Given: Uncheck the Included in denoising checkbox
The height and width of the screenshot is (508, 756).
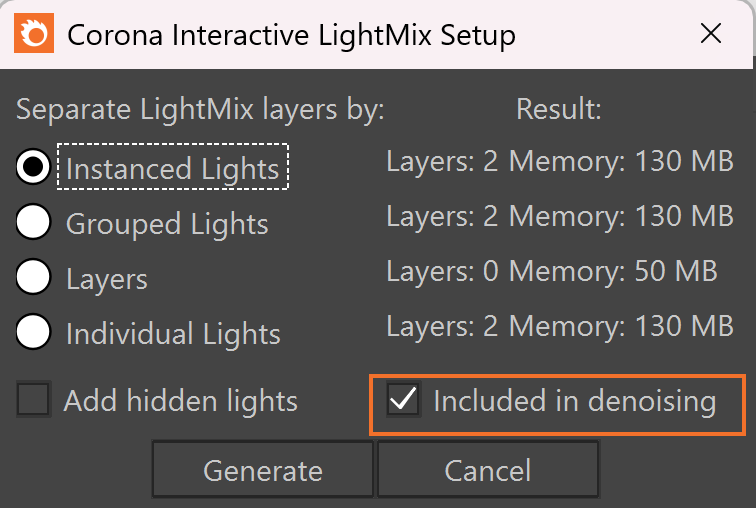Looking at the screenshot, I should [404, 400].
